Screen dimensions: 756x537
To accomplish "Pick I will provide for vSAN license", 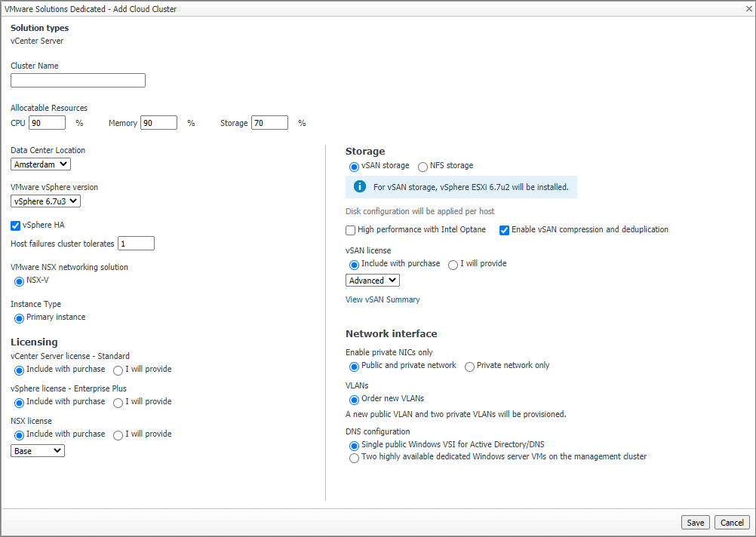I will pos(453,265).
